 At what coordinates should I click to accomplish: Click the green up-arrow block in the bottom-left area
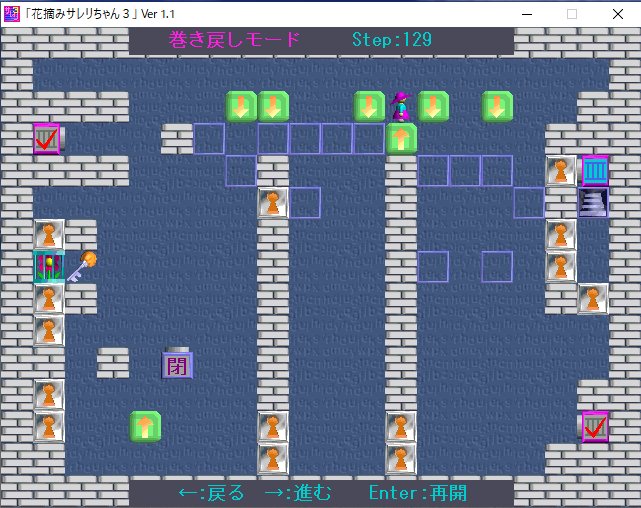[x=145, y=427]
